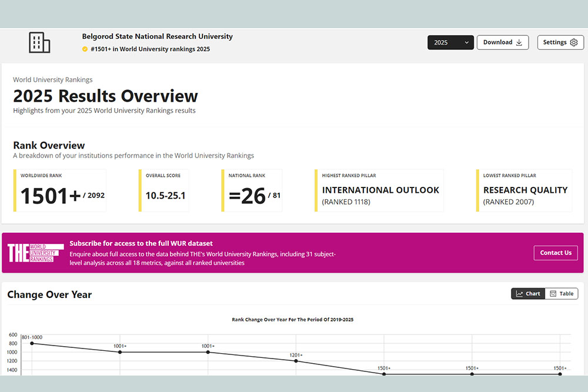
Task: Click the "Change Over Year" heading
Action: pyautogui.click(x=49, y=294)
